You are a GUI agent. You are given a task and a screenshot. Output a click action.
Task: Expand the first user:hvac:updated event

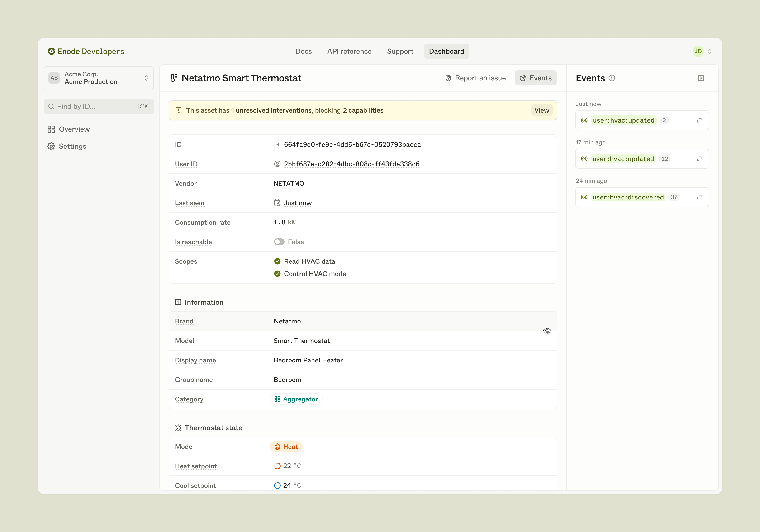point(699,120)
